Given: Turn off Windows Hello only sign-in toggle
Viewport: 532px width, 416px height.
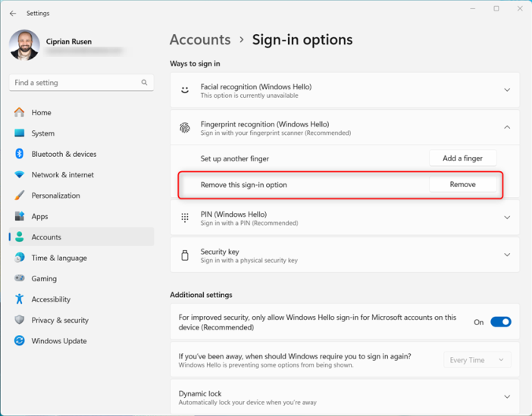Looking at the screenshot, I should [x=501, y=322].
